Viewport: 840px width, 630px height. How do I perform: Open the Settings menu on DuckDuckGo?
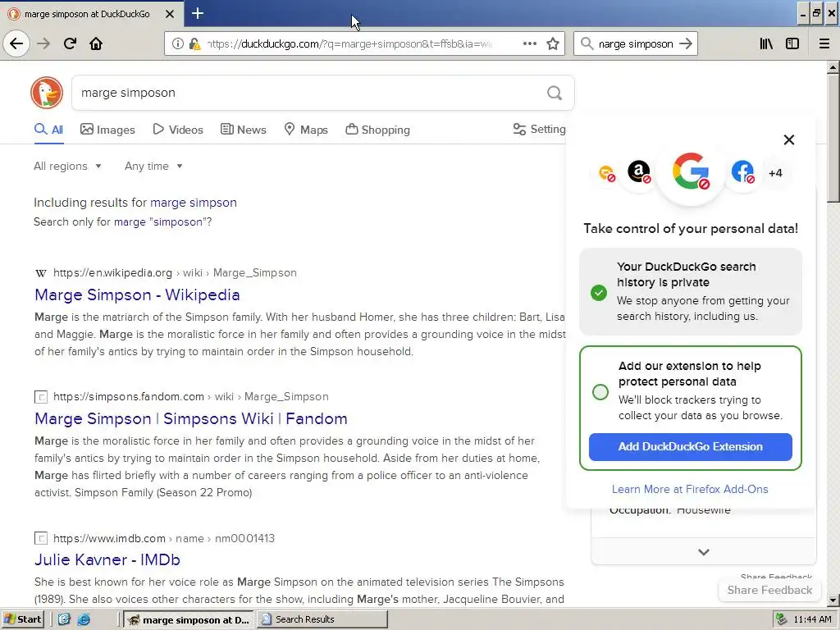[x=540, y=129]
